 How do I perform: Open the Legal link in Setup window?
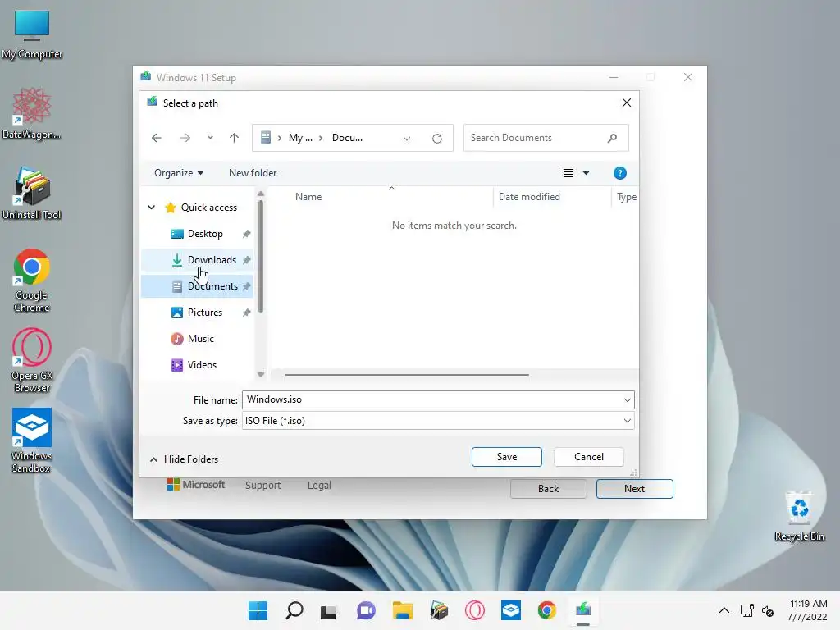(319, 486)
